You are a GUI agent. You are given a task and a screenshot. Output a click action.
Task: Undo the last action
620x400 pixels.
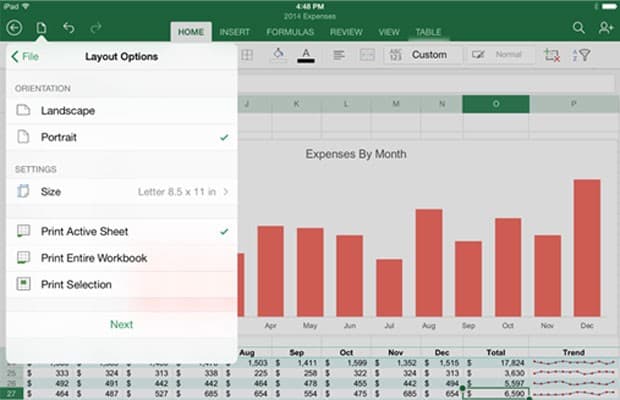point(69,28)
